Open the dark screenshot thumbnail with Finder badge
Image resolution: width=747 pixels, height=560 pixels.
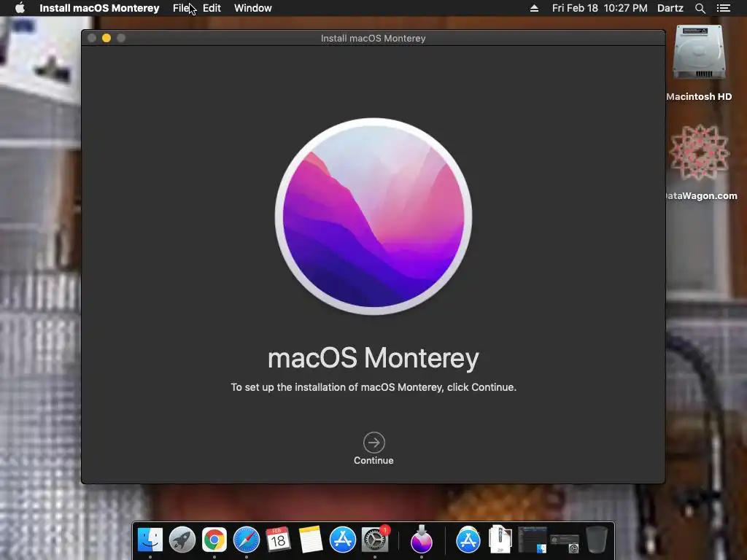[x=533, y=540]
